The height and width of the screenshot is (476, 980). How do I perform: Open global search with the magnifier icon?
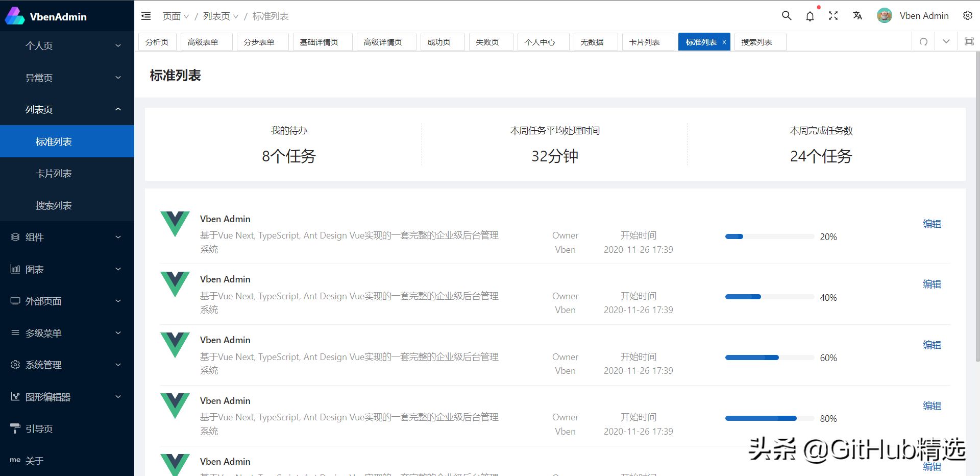(x=786, y=16)
